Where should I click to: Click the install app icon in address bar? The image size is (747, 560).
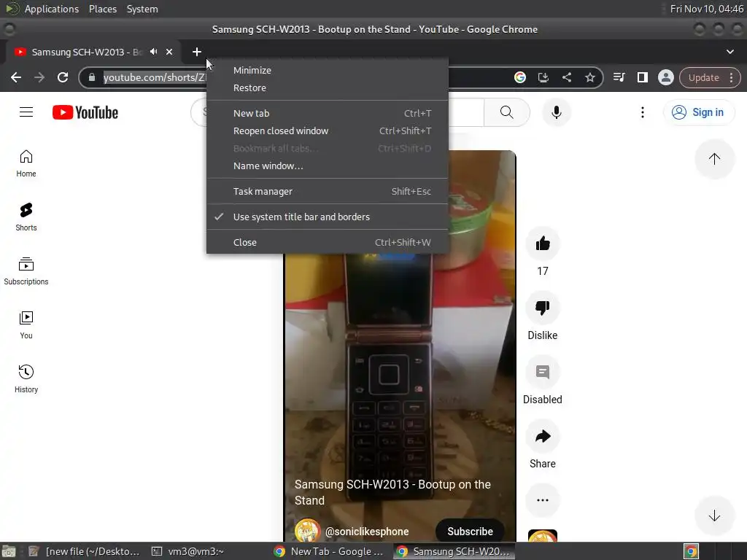click(543, 77)
